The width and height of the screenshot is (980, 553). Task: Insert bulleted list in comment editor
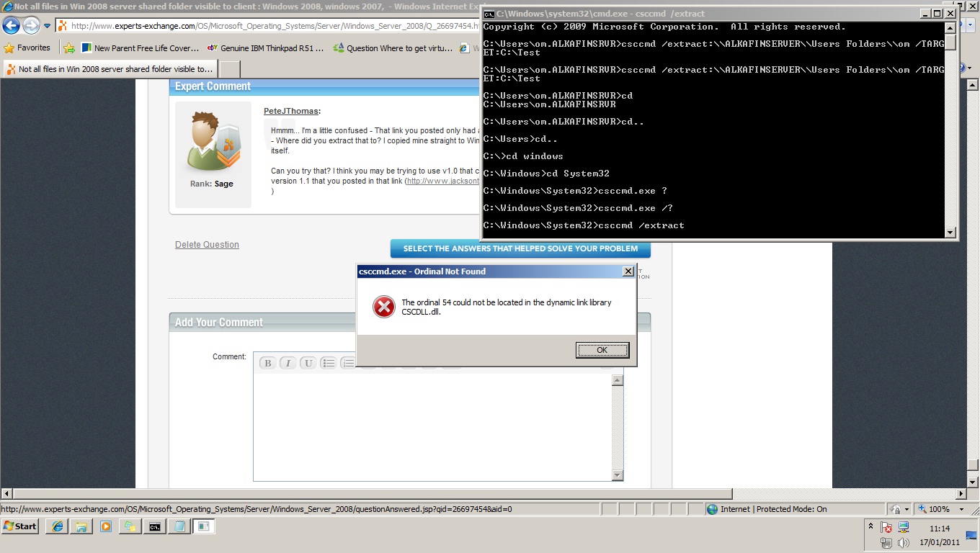[x=328, y=363]
